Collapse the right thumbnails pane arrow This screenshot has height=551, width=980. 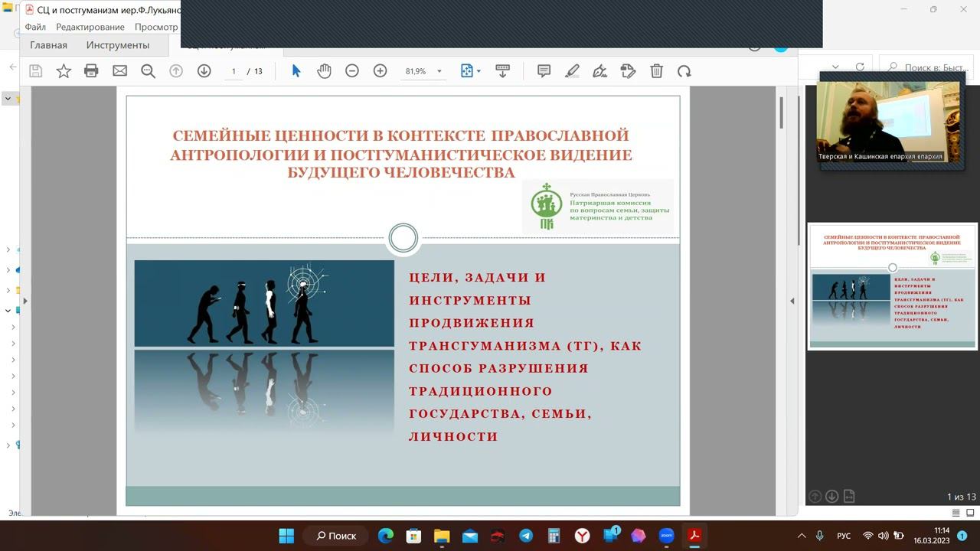[x=792, y=302]
